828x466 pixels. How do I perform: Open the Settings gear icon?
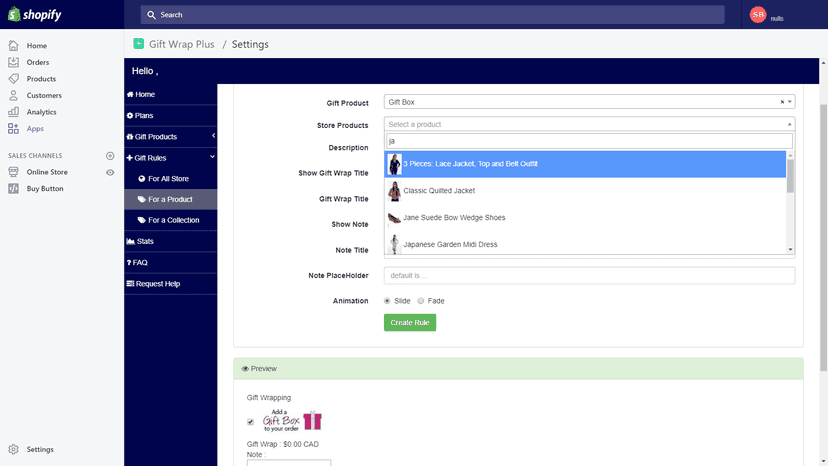click(x=14, y=449)
